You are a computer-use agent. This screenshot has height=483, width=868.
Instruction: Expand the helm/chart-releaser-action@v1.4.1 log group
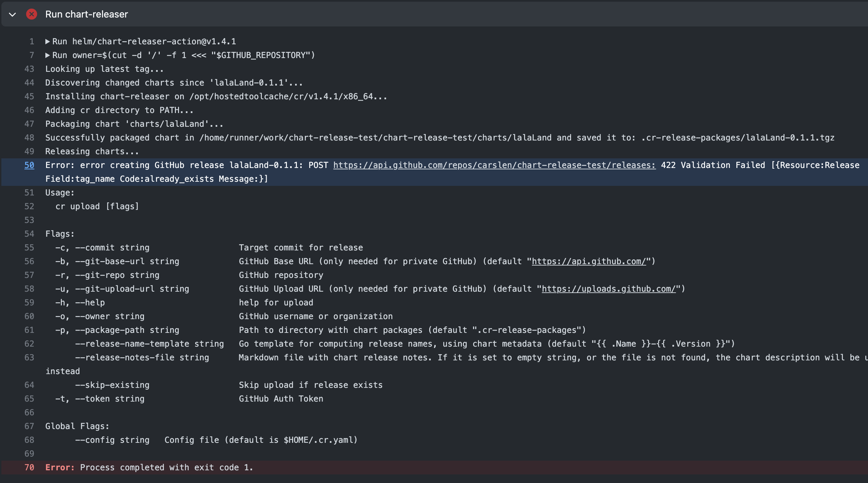coord(48,42)
